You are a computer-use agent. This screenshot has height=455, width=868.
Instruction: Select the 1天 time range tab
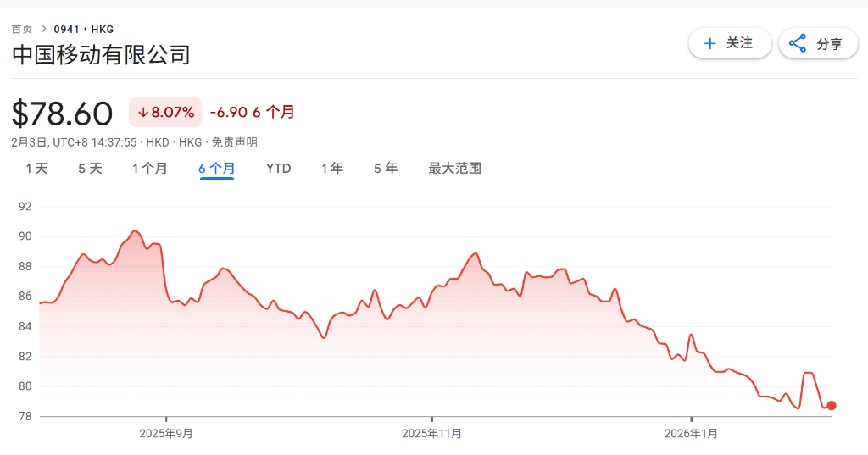pyautogui.click(x=36, y=169)
